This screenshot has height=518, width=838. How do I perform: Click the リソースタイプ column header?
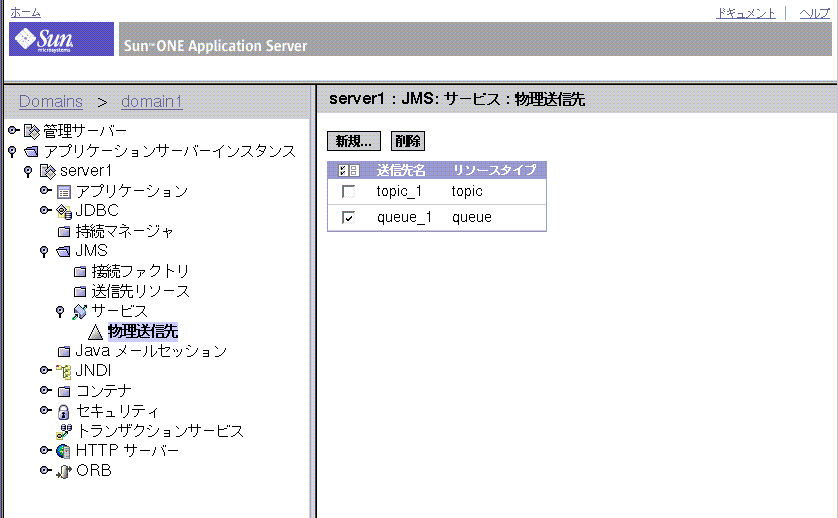pyautogui.click(x=494, y=171)
